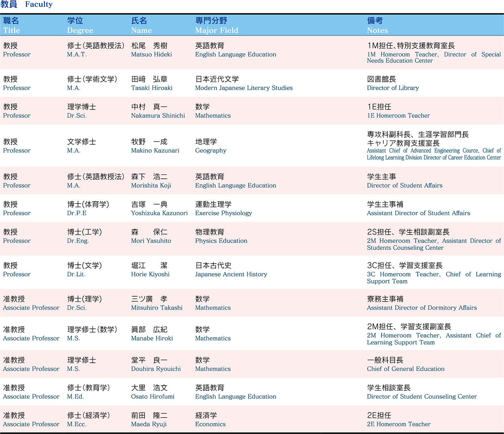Click the degree 'M.Ecc.'
The width and height of the screenshot is (504, 434).
(x=77, y=424)
